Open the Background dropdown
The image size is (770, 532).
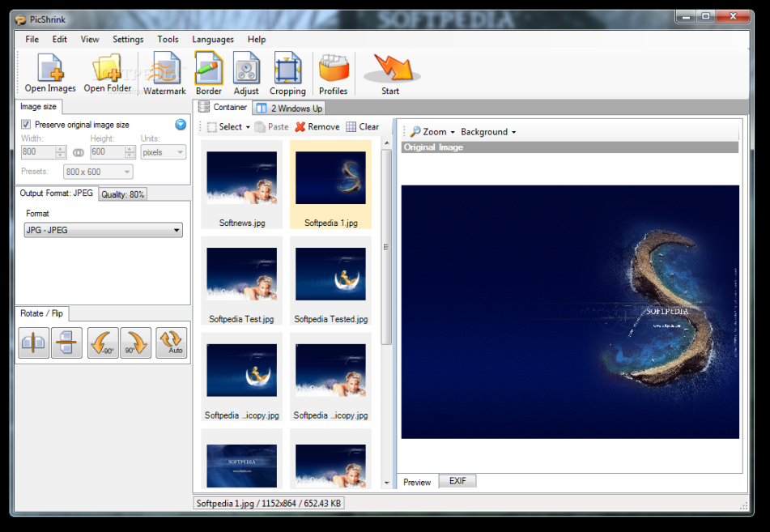tap(488, 132)
